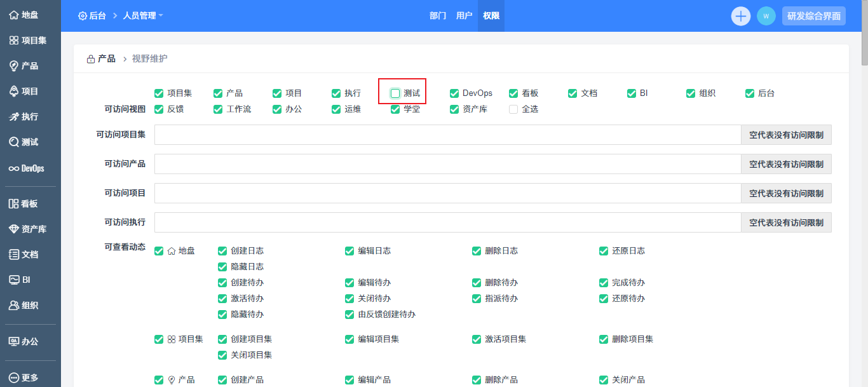Open the 研发综合界面 switcher
Screen dimensions: 868x387
click(x=814, y=16)
